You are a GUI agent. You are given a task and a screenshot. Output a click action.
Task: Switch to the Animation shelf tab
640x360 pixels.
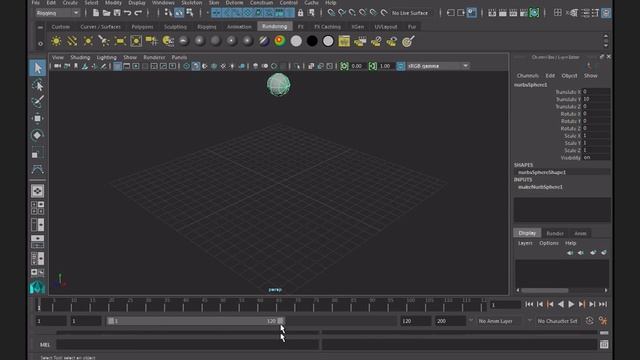pos(239,27)
